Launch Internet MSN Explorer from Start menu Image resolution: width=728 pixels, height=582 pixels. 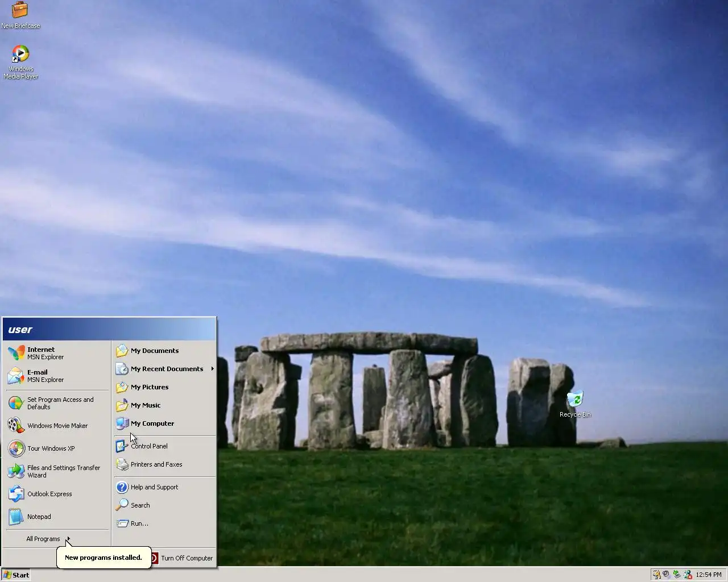coord(57,353)
